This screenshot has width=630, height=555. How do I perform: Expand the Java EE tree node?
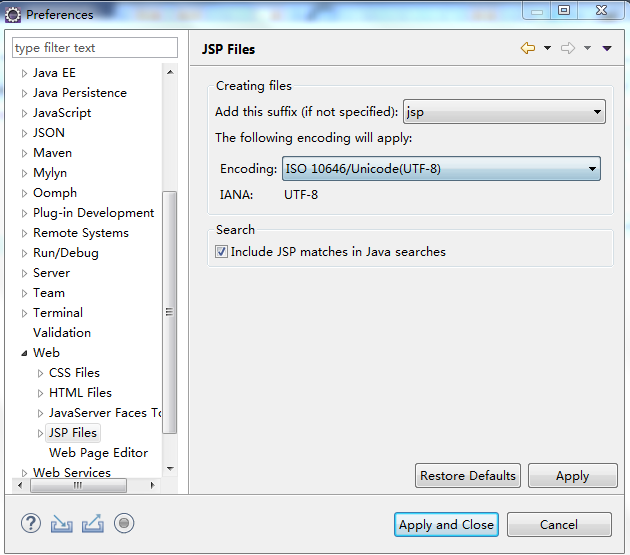click(x=24, y=74)
